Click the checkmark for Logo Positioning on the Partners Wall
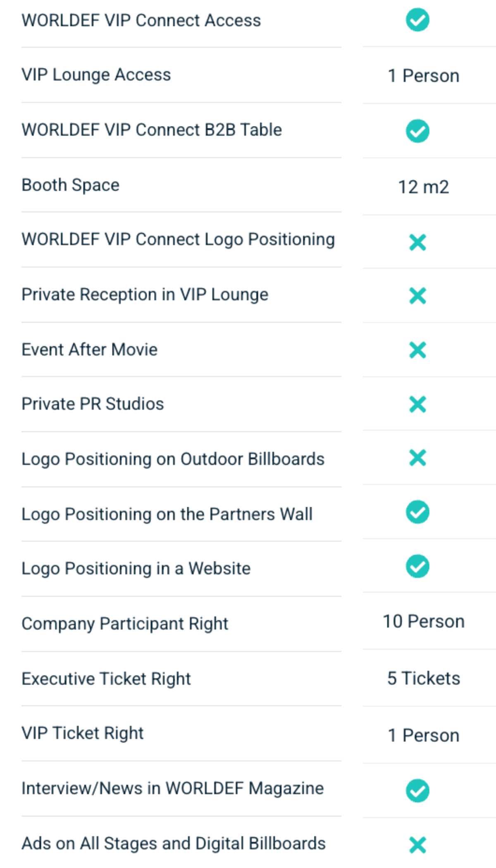 point(417,512)
